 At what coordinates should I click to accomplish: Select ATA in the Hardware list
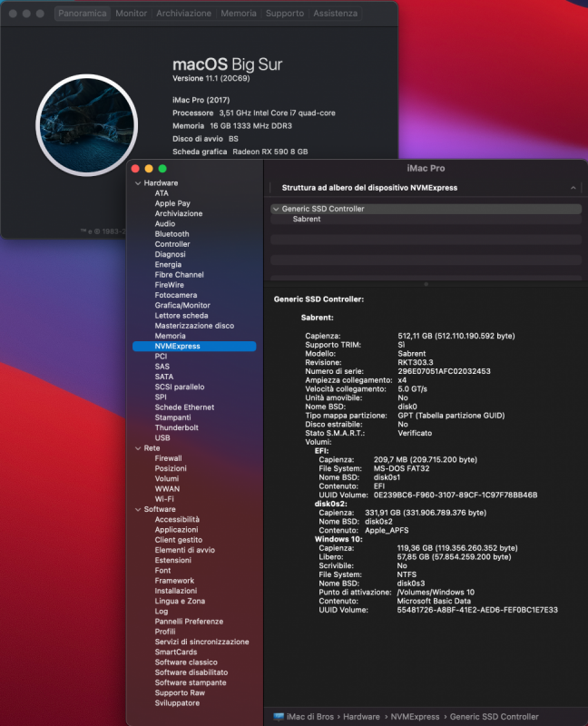(162, 193)
